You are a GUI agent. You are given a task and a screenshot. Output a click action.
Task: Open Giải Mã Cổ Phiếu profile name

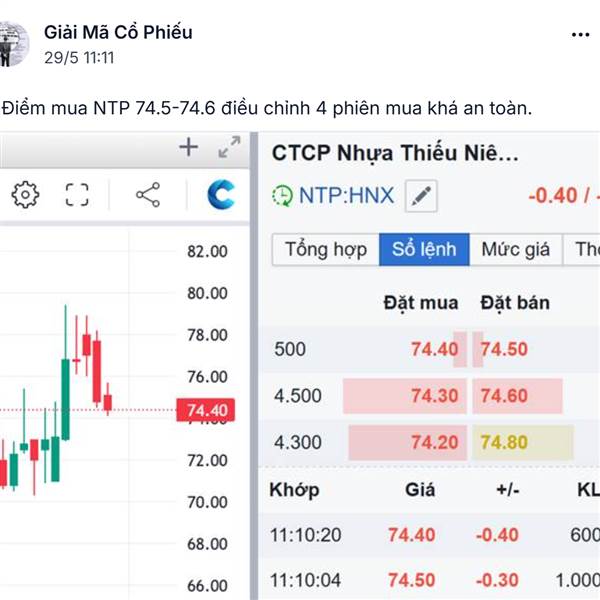click(x=118, y=32)
